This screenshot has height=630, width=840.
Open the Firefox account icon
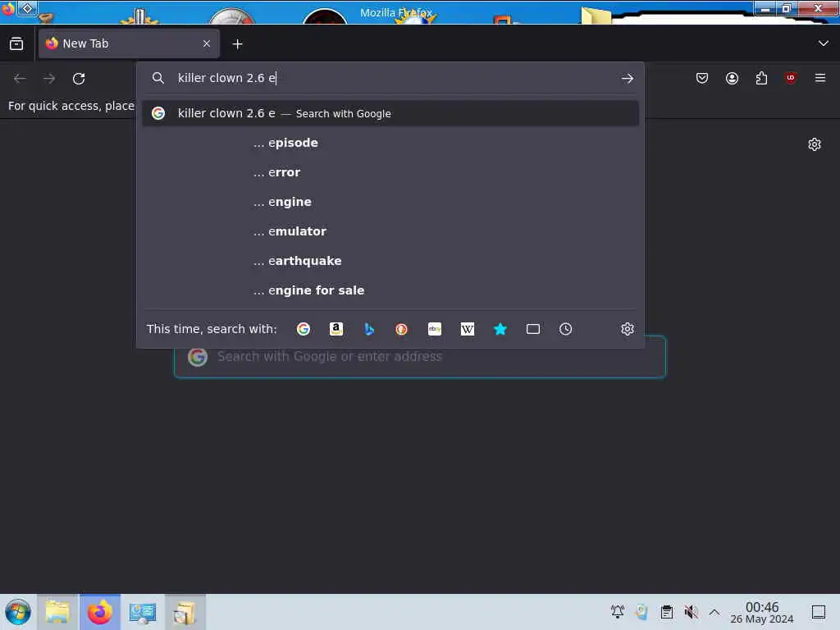pyautogui.click(x=732, y=78)
